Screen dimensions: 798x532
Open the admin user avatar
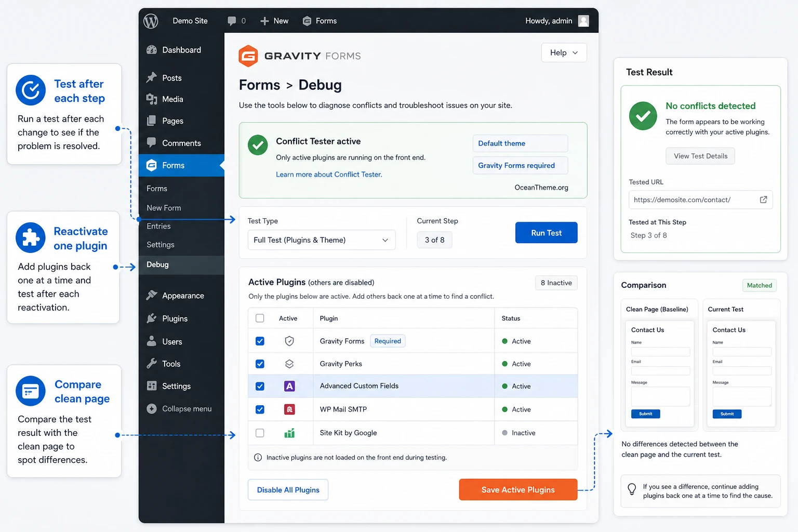583,21
